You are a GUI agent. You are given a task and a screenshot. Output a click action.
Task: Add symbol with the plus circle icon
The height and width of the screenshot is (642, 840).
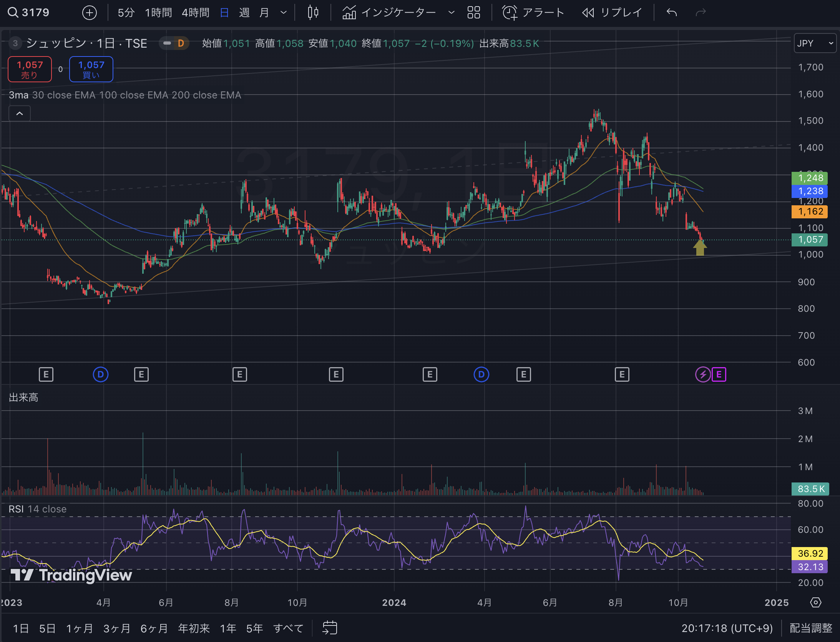click(89, 13)
